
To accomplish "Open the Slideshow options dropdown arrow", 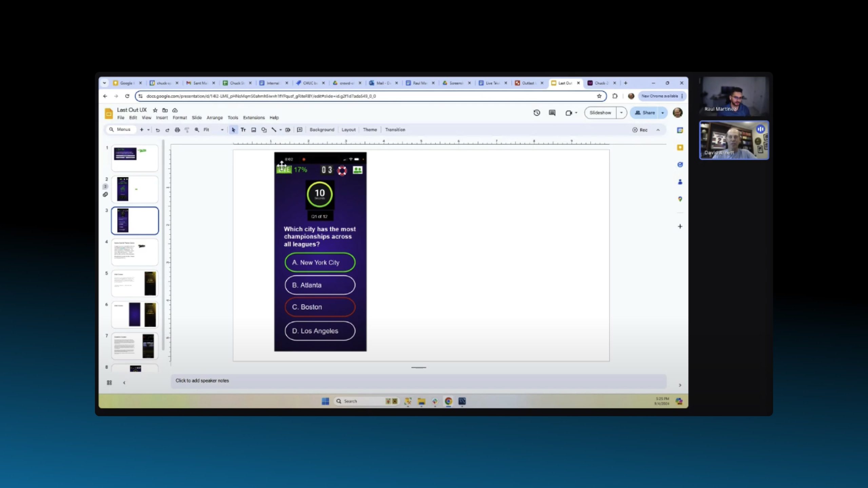I will click(x=621, y=113).
